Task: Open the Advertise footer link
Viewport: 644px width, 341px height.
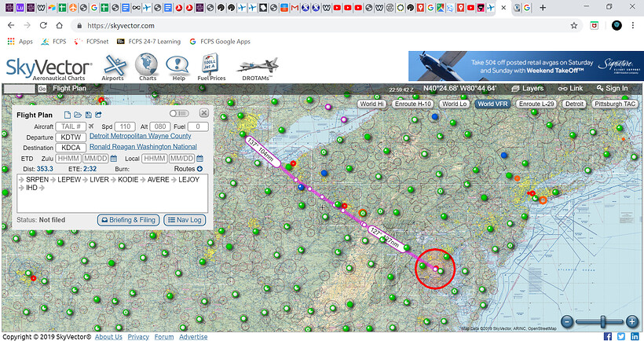Action: [193, 337]
